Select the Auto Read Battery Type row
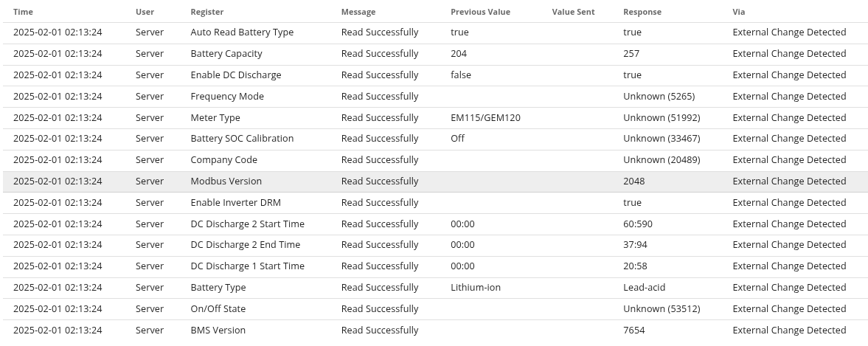This screenshot has height=346, width=868. (435, 32)
